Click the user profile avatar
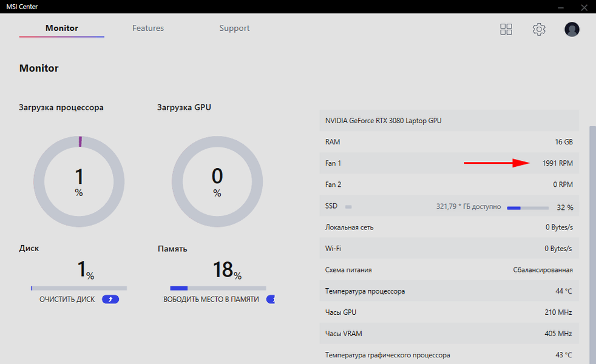This screenshot has width=596, height=364. pyautogui.click(x=572, y=29)
